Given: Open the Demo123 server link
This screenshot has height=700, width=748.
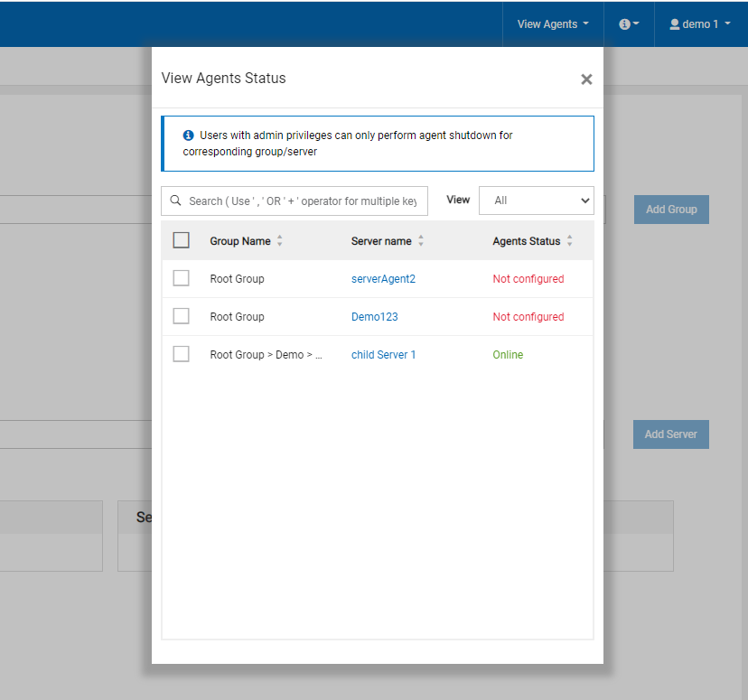Looking at the screenshot, I should pyautogui.click(x=374, y=317).
